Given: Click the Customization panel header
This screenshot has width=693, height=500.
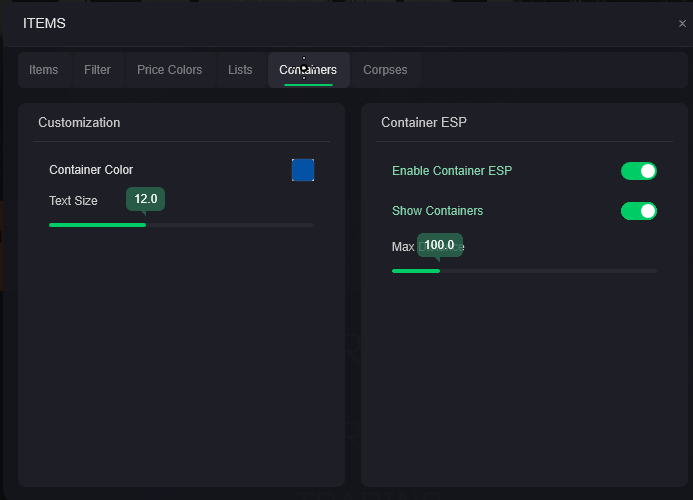Looking at the screenshot, I should (79, 123).
